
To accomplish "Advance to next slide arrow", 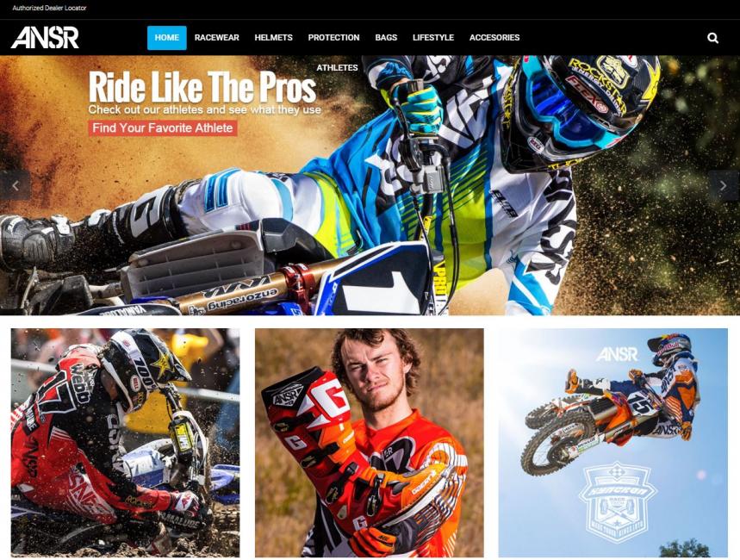I will pyautogui.click(x=724, y=185).
